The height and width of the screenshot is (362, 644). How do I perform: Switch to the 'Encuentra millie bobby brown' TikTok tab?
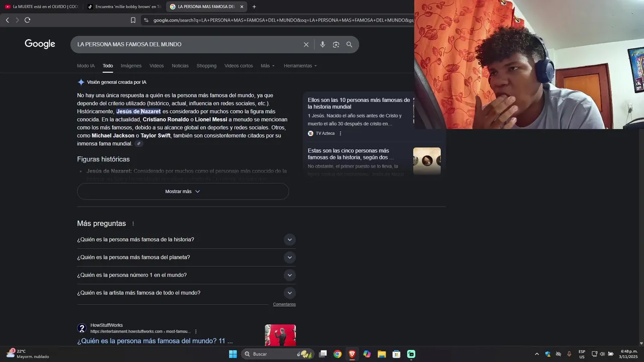coord(124,7)
